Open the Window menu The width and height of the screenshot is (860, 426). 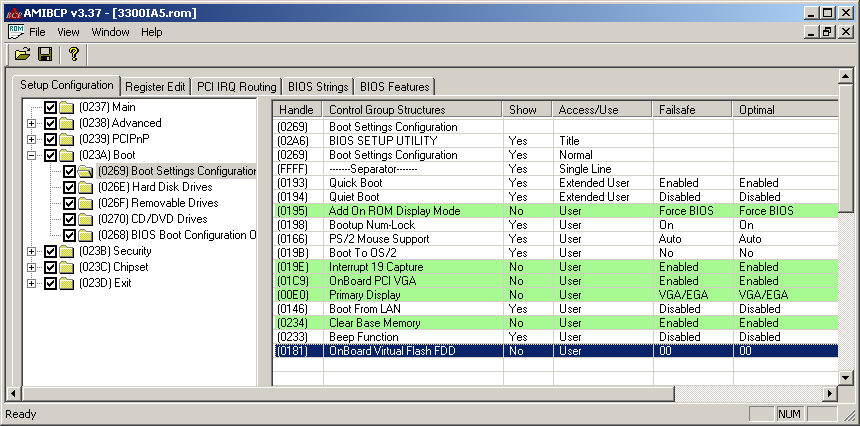click(x=110, y=32)
